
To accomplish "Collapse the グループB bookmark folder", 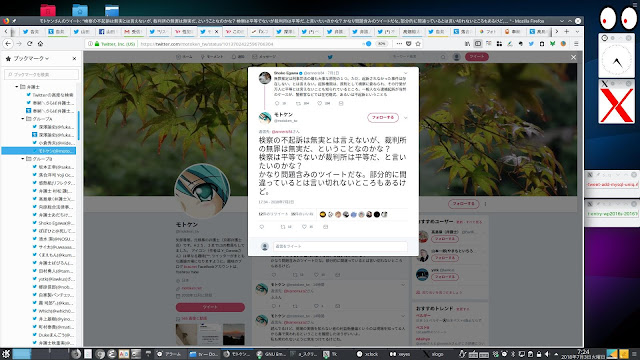I will coord(23,159).
